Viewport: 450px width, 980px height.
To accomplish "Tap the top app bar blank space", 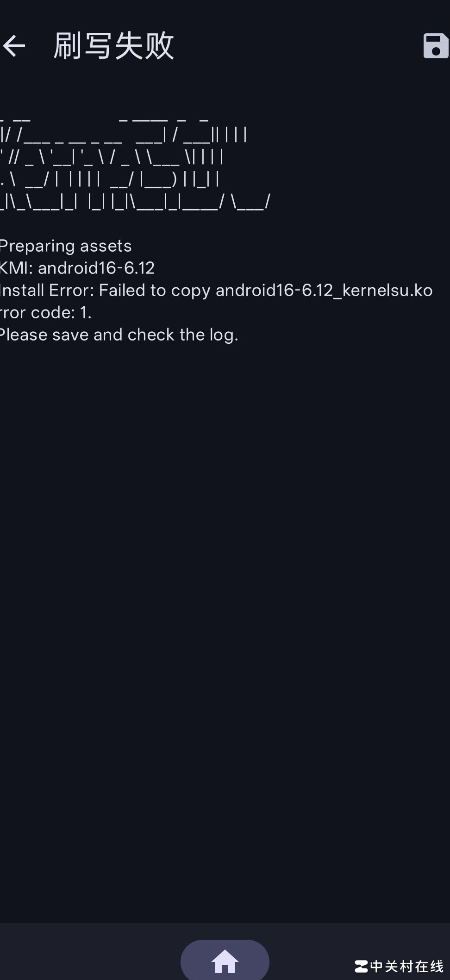I will tap(296, 46).
